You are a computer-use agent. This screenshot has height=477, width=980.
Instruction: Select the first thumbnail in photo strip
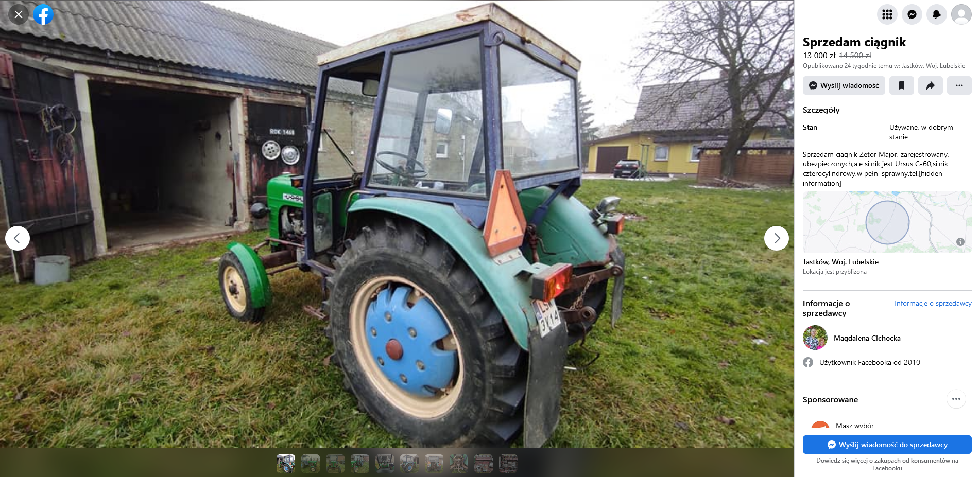286,464
